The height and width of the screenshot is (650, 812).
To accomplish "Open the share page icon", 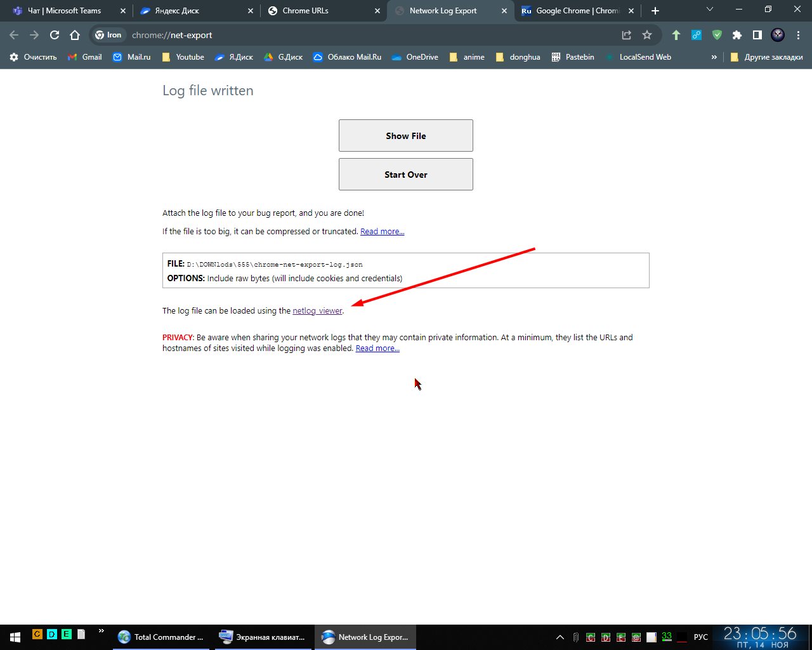I will click(x=626, y=35).
